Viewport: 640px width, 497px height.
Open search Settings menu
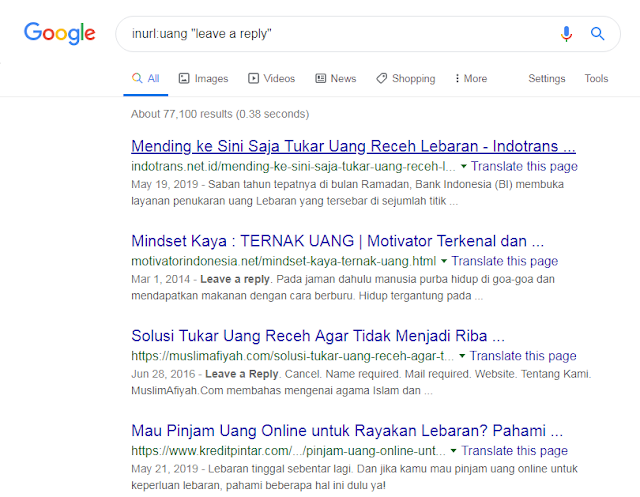coord(547,78)
